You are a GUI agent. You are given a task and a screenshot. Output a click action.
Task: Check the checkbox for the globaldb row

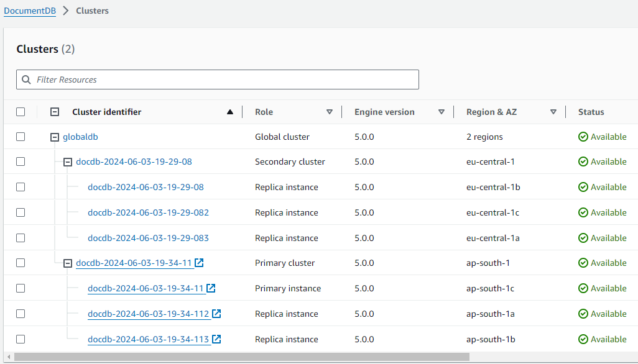pyautogui.click(x=21, y=137)
